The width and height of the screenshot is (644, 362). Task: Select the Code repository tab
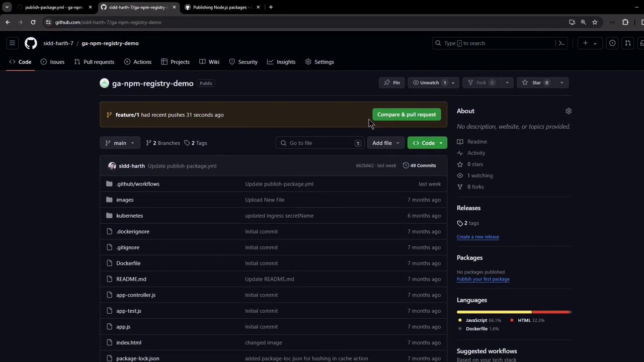(x=20, y=62)
